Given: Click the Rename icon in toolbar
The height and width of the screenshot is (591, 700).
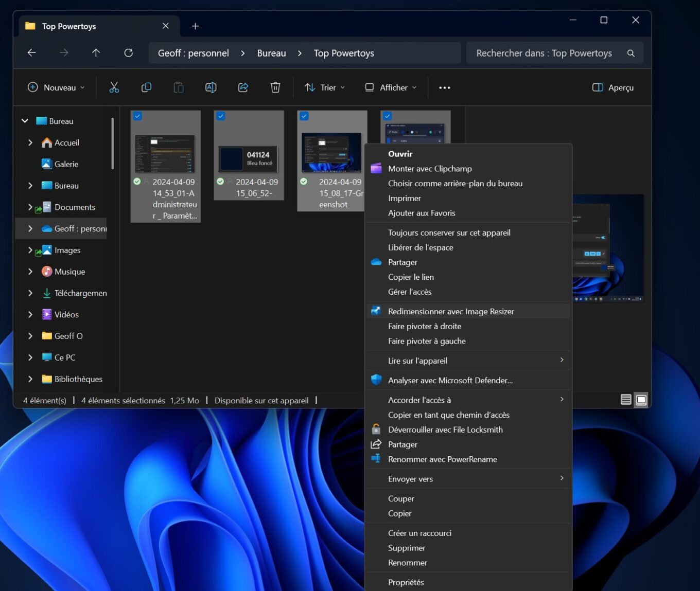Looking at the screenshot, I should click(211, 87).
